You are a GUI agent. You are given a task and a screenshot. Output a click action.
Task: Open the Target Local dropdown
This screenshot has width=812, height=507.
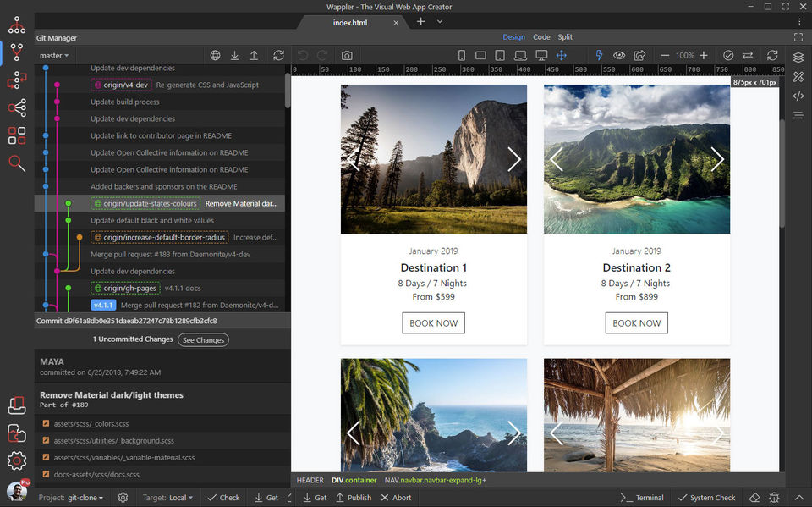click(x=180, y=498)
